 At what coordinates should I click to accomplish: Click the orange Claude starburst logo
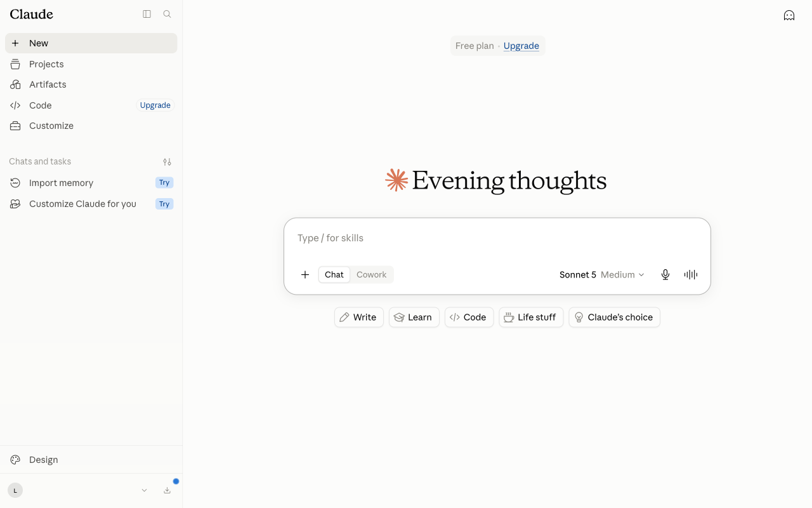(396, 180)
